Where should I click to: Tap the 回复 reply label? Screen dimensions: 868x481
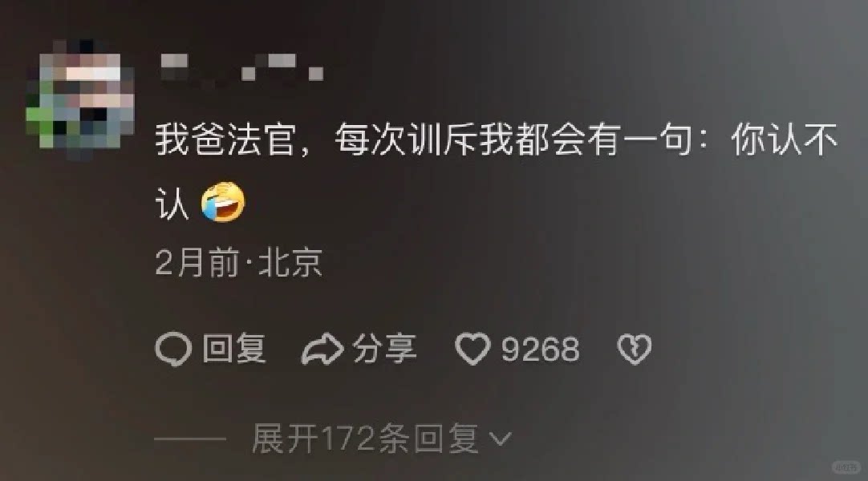234,349
